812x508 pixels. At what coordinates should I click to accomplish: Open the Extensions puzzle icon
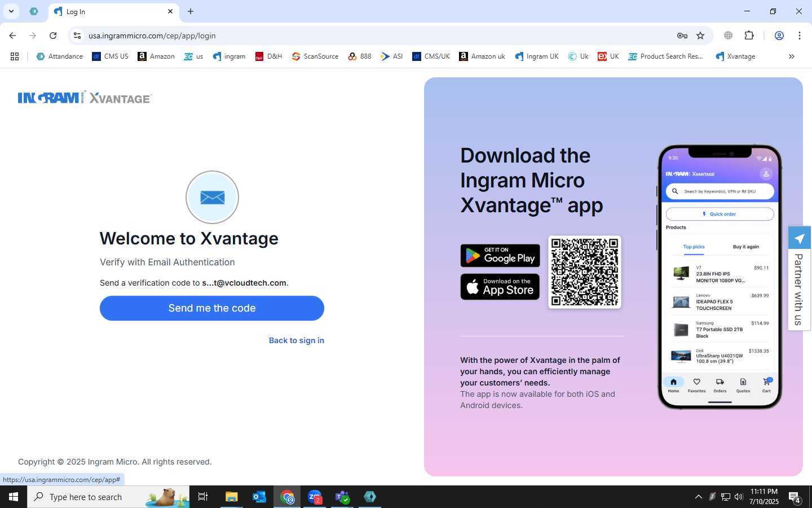[x=749, y=36]
